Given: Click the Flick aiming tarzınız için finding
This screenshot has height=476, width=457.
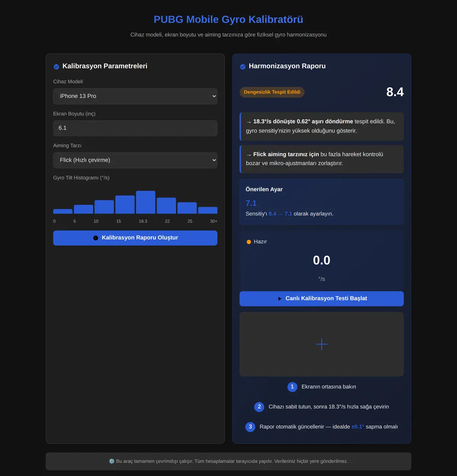Looking at the screenshot, I should [x=321, y=159].
